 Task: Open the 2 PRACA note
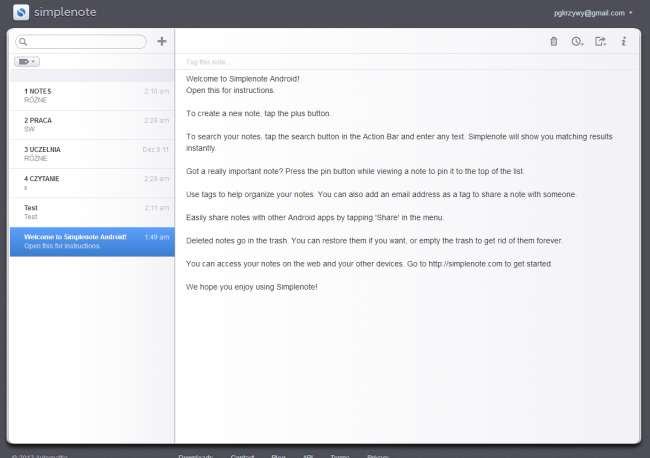(x=92, y=125)
